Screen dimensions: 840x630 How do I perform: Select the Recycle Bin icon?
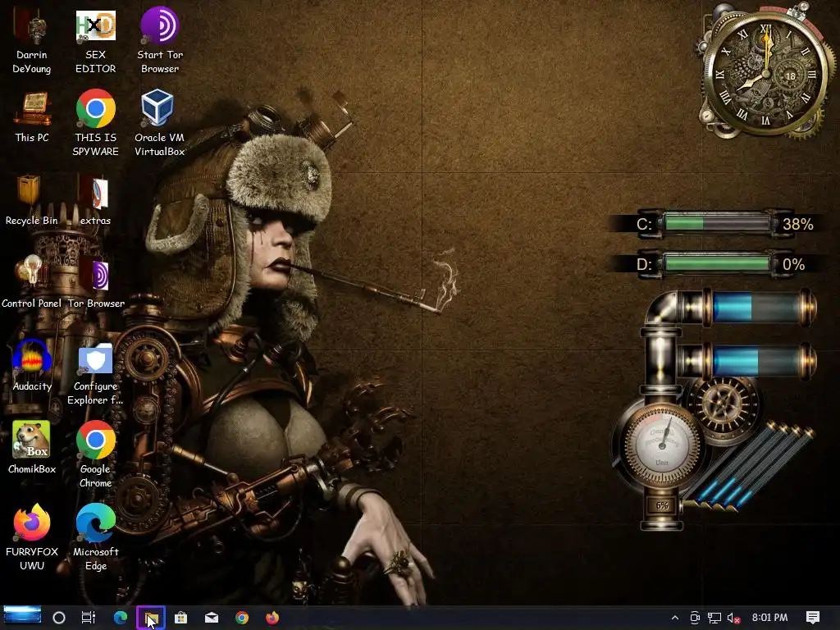pos(32,200)
